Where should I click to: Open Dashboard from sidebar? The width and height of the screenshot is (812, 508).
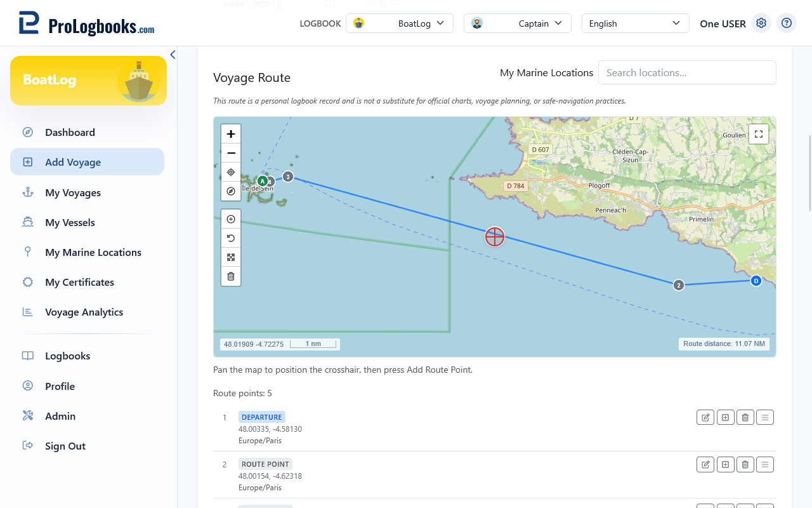[87, 132]
